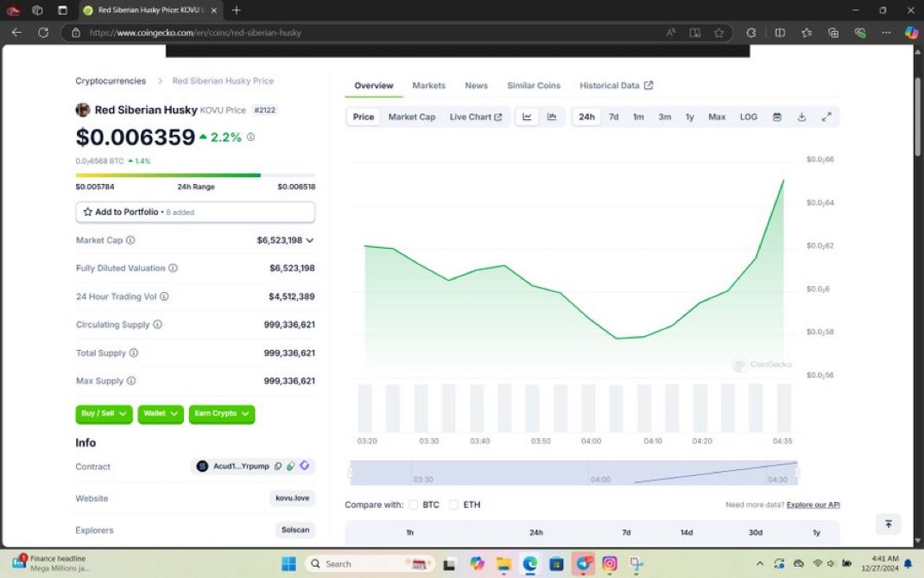Viewport: 924px width, 578px height.
Task: Click Add to Portfolio button
Action: [195, 212]
